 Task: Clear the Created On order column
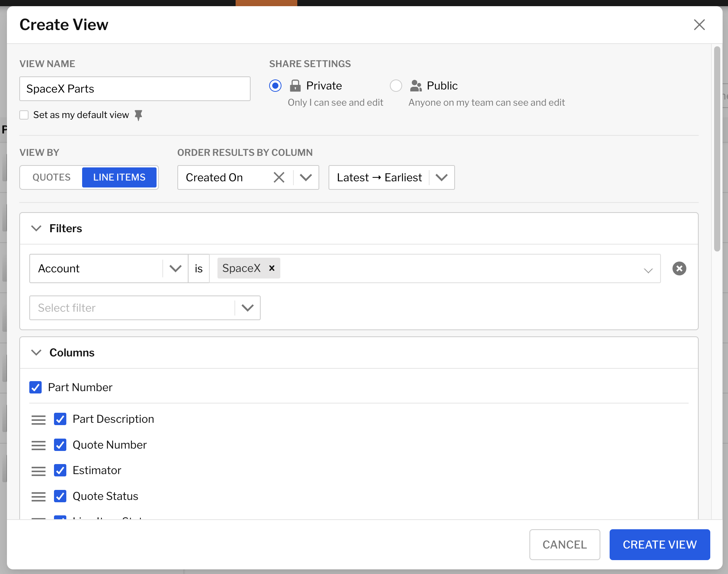point(279,177)
